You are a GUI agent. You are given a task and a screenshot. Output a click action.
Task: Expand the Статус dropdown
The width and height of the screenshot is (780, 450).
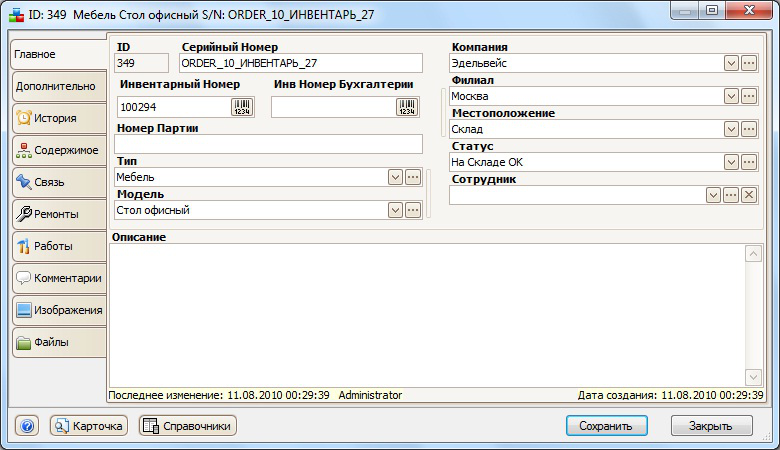[x=731, y=162]
